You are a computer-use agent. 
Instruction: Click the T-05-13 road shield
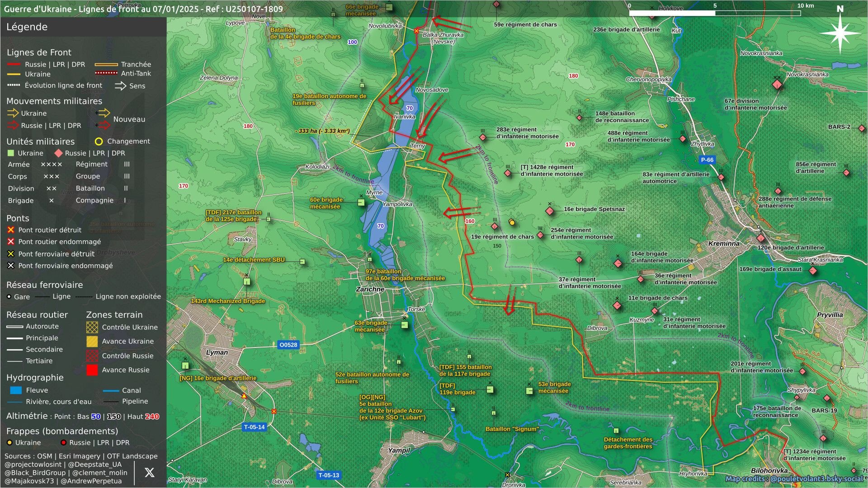pos(329,475)
